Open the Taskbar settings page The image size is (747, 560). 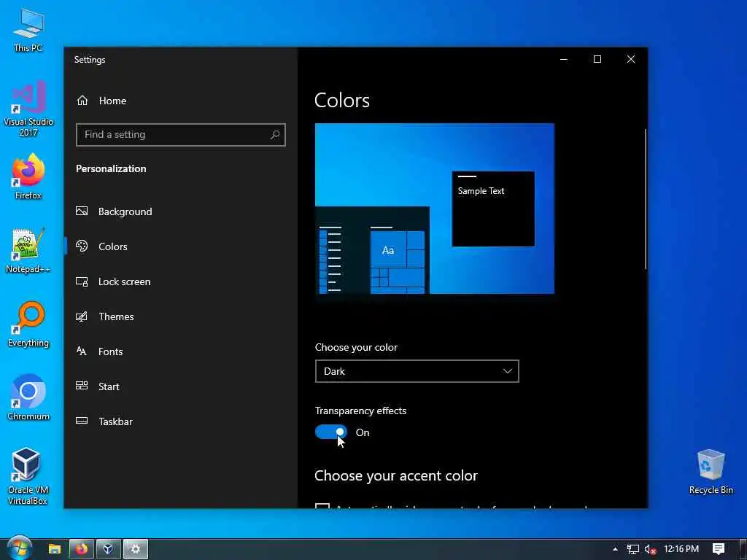coord(181,421)
